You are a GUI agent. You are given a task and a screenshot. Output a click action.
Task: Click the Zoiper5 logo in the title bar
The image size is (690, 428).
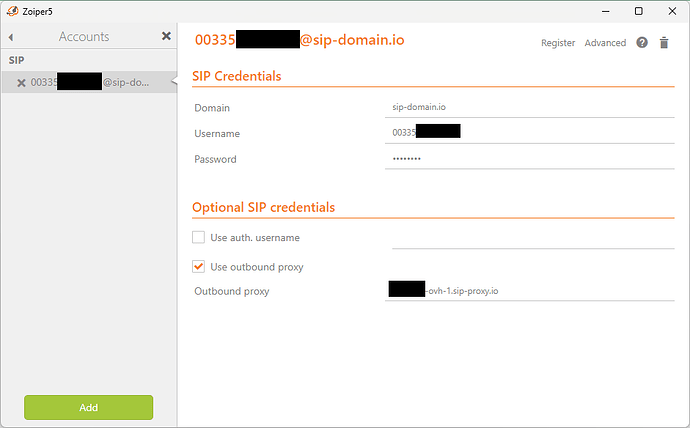tap(12, 11)
